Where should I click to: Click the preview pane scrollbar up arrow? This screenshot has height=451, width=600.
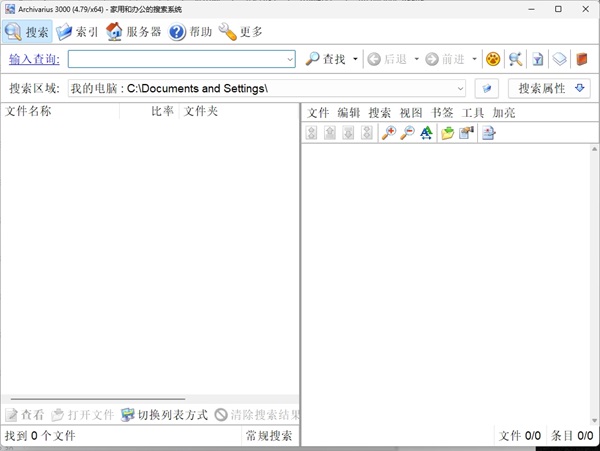coord(594,149)
